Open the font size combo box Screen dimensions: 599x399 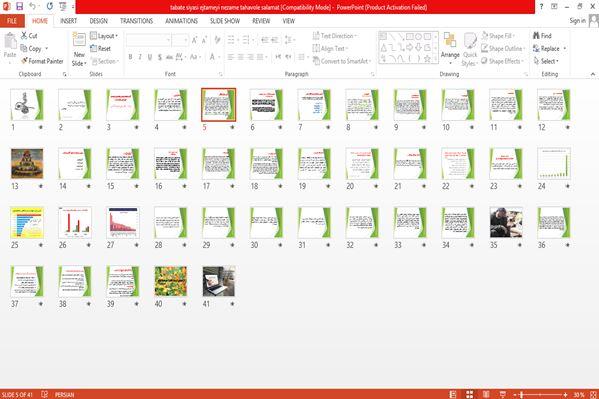[180, 40]
